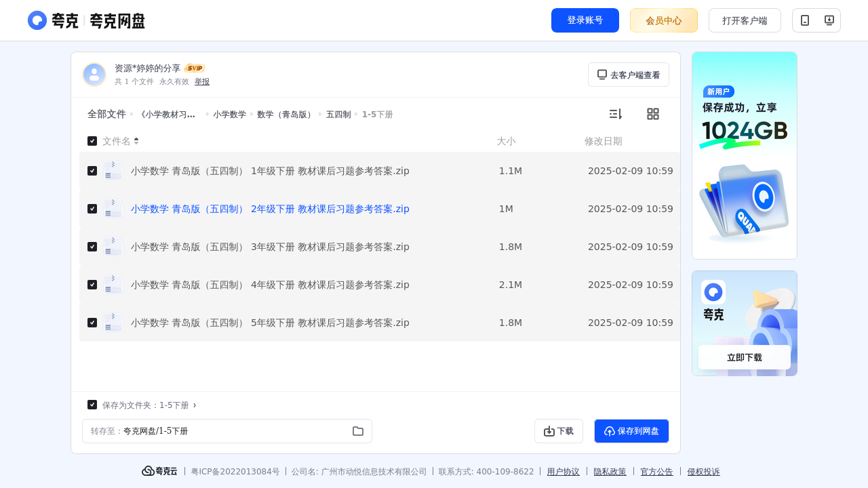
Task: Click the sharer's avatar icon
Action: (x=94, y=75)
